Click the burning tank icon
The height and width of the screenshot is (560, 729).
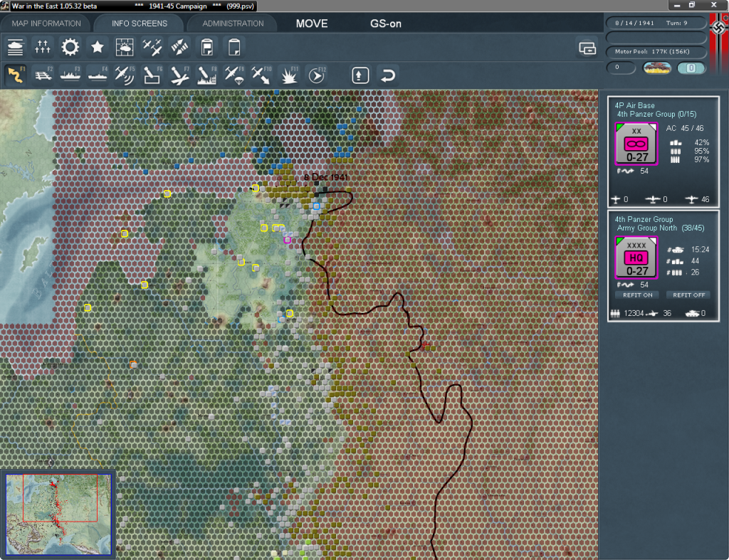[x=657, y=68]
